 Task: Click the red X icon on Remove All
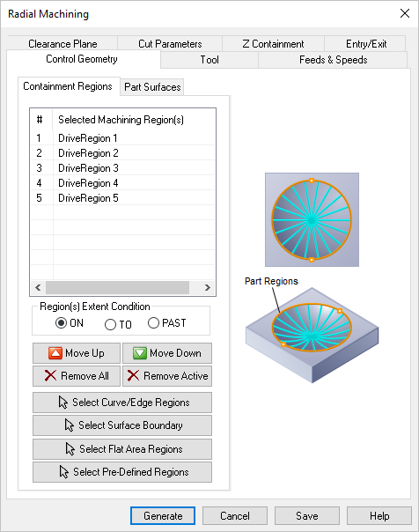tap(50, 375)
